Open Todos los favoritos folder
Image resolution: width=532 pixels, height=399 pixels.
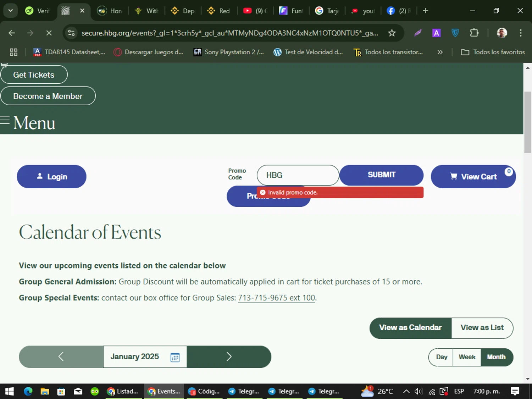click(493, 52)
